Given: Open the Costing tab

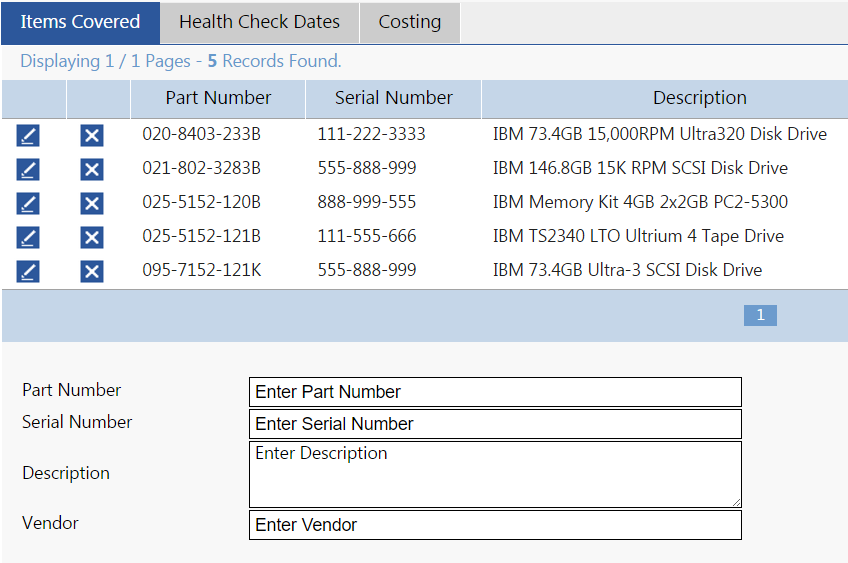Looking at the screenshot, I should pyautogui.click(x=410, y=22).
